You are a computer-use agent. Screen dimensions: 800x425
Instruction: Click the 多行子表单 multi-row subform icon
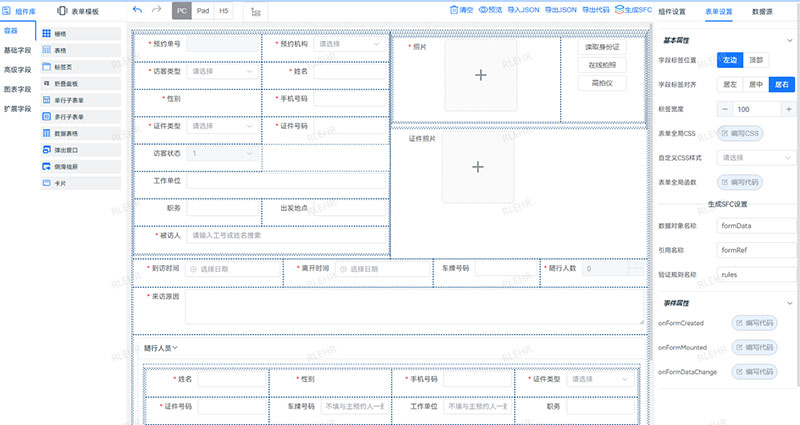coord(46,117)
